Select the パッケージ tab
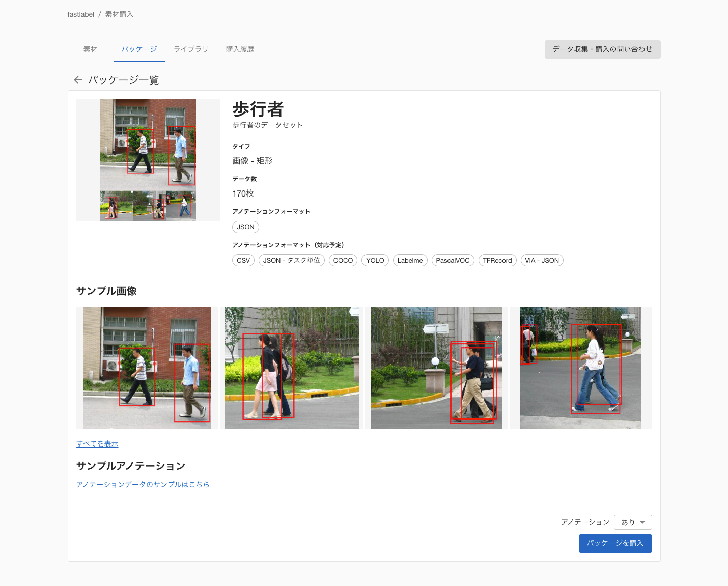728x586 pixels. [x=139, y=49]
